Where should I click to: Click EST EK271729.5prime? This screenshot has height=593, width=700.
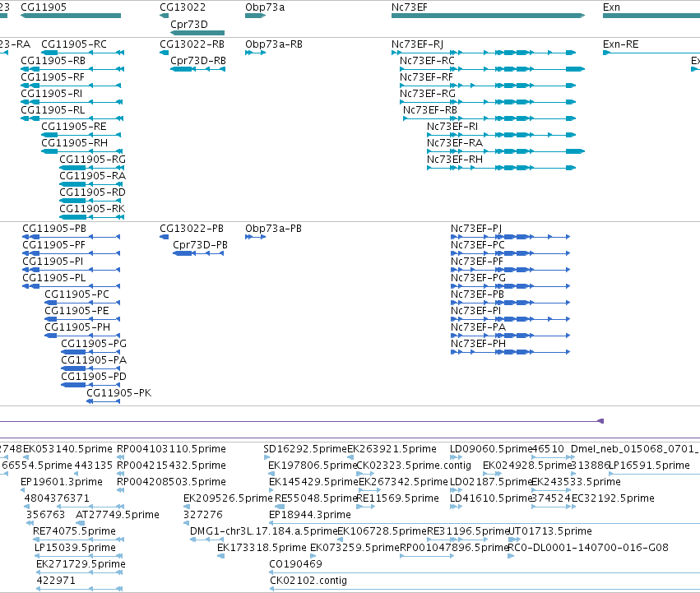[x=81, y=564]
